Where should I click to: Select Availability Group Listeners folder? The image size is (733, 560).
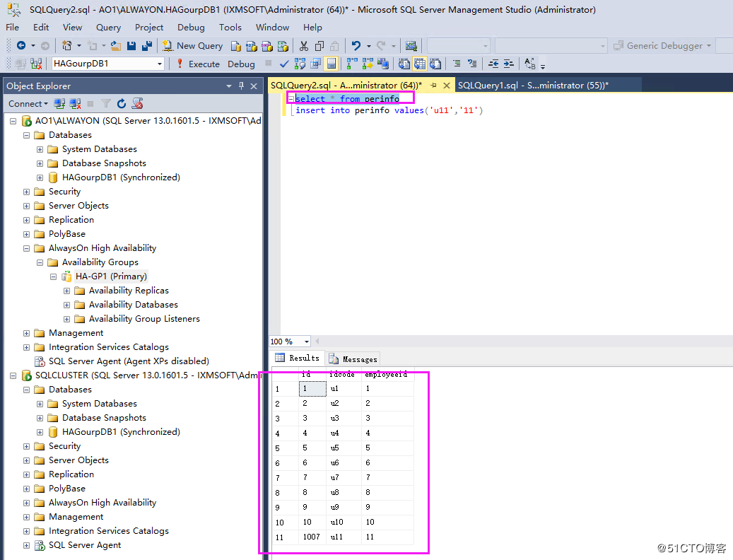(144, 319)
